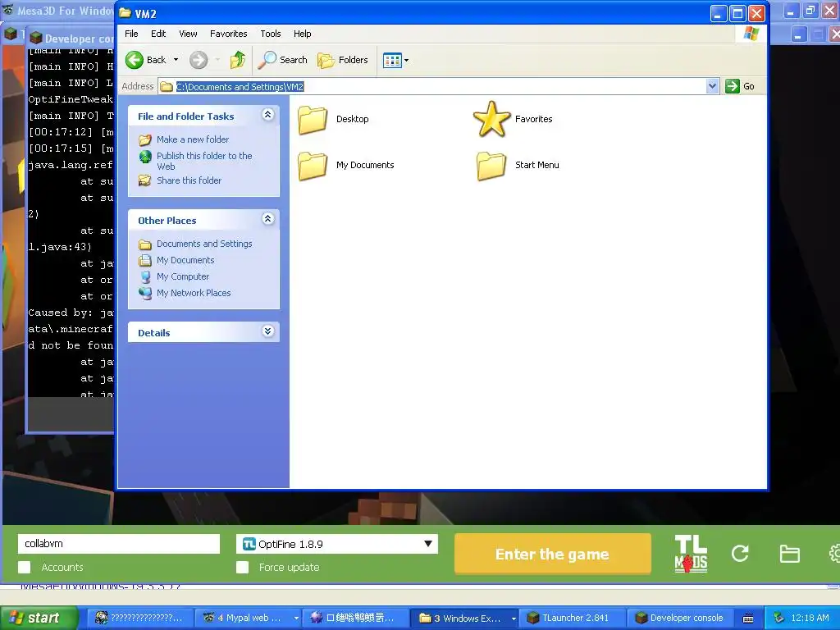Click Share this folder
The image size is (840, 630).
pyautogui.click(x=189, y=180)
